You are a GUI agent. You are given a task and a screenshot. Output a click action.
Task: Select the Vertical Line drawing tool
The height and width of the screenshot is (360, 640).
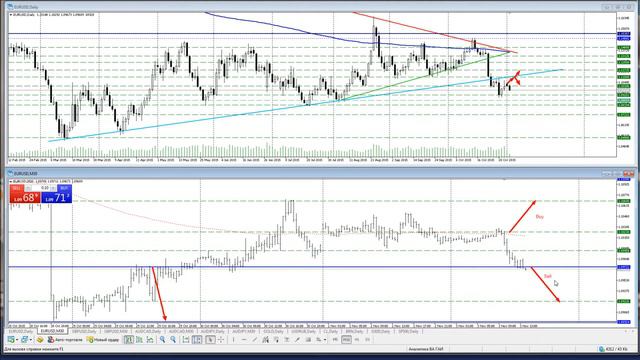[233, 340]
